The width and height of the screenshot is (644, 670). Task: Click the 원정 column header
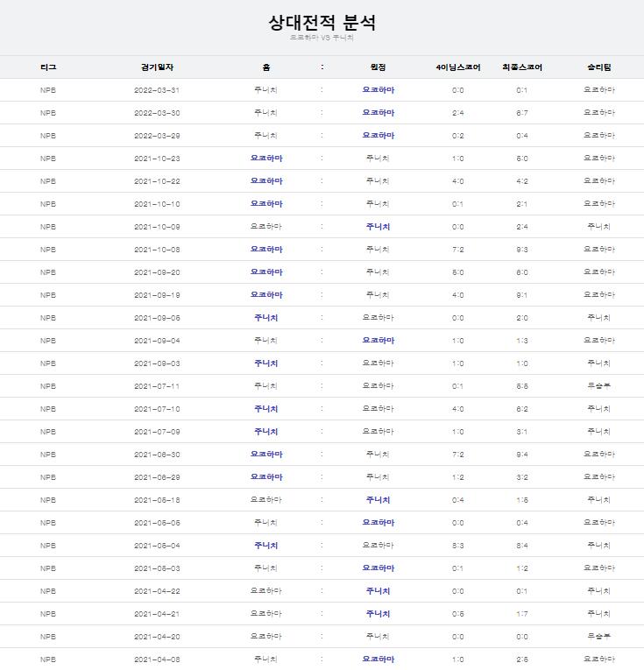tap(378, 67)
